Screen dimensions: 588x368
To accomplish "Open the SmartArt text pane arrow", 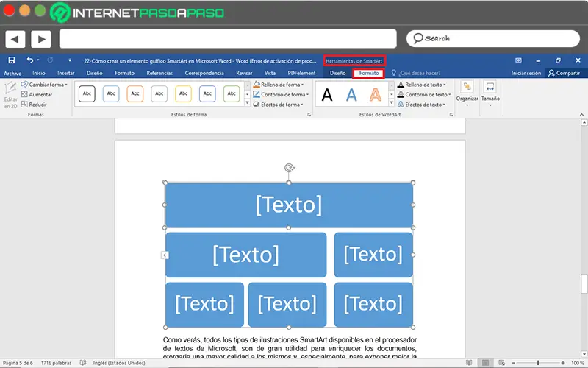I will pos(164,255).
